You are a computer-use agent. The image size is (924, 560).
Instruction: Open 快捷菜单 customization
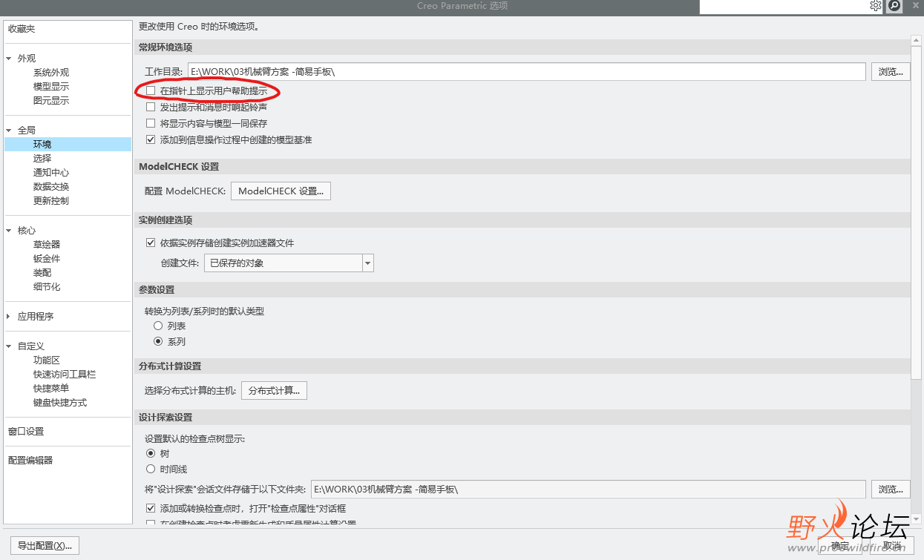51,389
